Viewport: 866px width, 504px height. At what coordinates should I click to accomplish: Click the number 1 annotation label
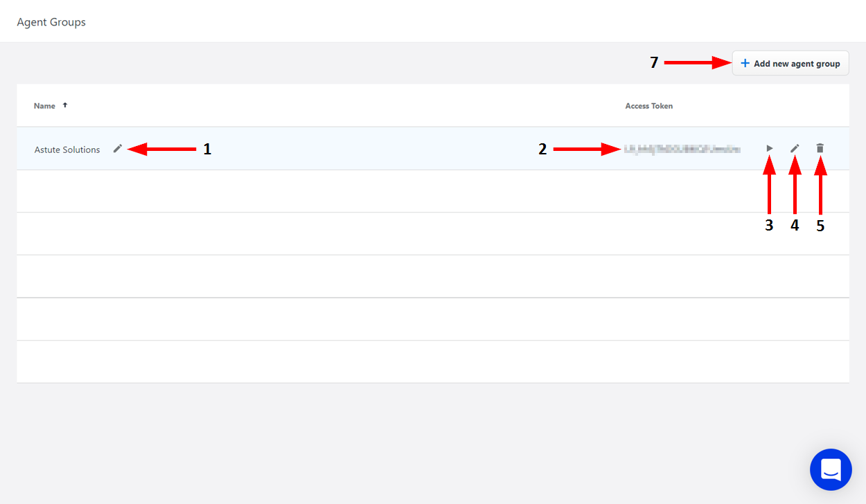(206, 149)
